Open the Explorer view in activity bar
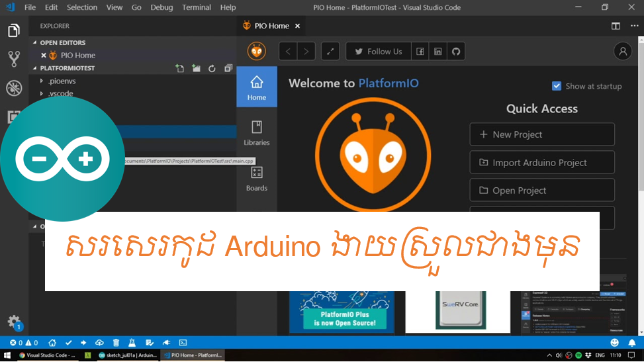Viewport: 644px width, 362px height. coord(13,30)
